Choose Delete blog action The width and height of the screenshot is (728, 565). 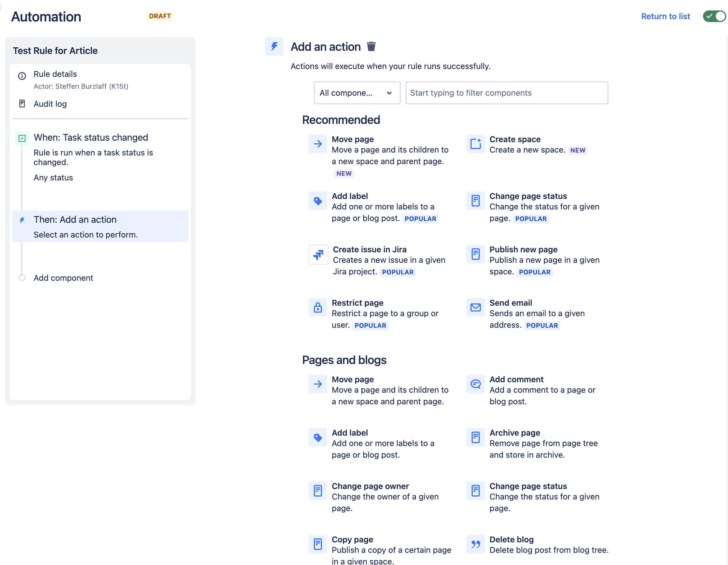coord(538,545)
